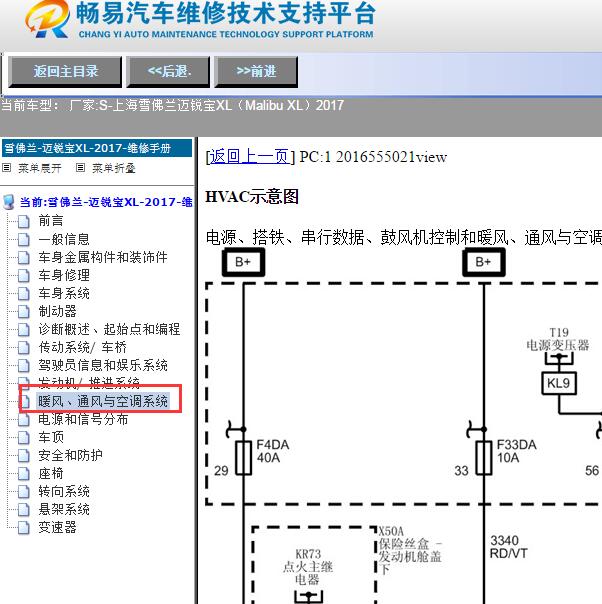Open 诊断概述、起始点和编程 tree entry

[109, 329]
